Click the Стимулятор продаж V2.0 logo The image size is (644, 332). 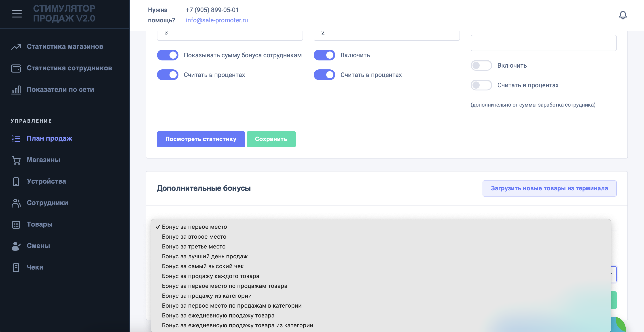tap(64, 13)
